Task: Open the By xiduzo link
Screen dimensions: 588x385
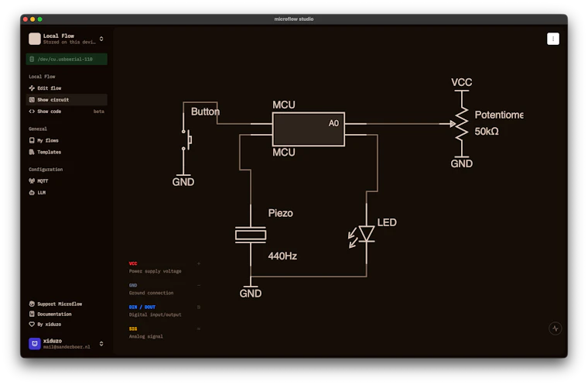Action: tap(45, 324)
